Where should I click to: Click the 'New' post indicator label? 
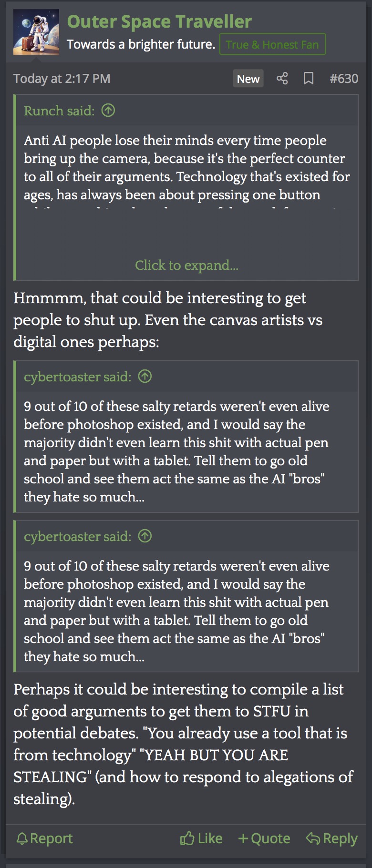248,79
